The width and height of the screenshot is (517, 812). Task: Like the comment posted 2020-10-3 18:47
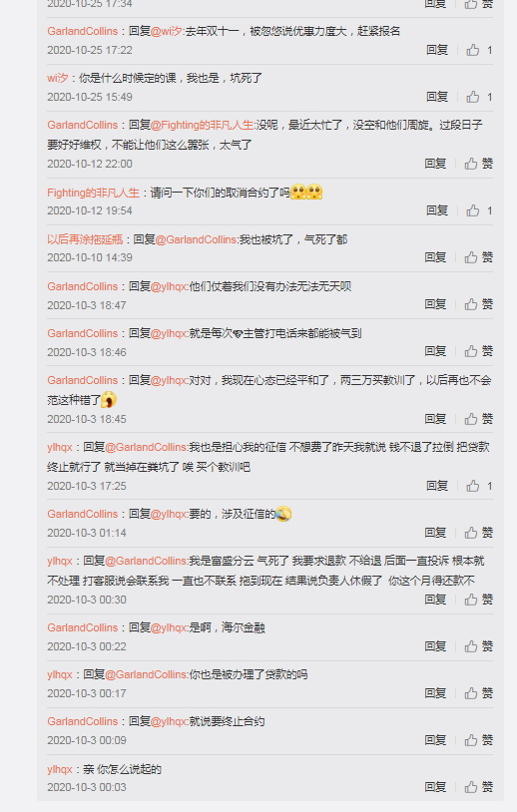479,304
